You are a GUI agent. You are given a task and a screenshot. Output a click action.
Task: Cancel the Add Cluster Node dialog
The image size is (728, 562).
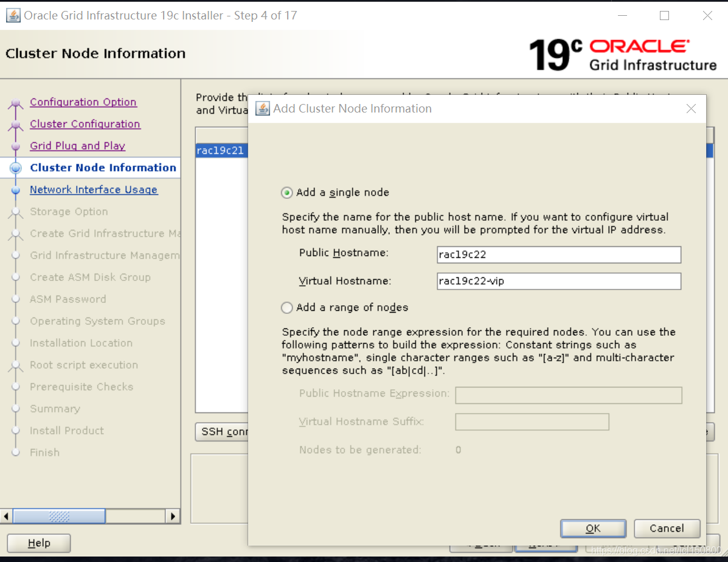667,528
